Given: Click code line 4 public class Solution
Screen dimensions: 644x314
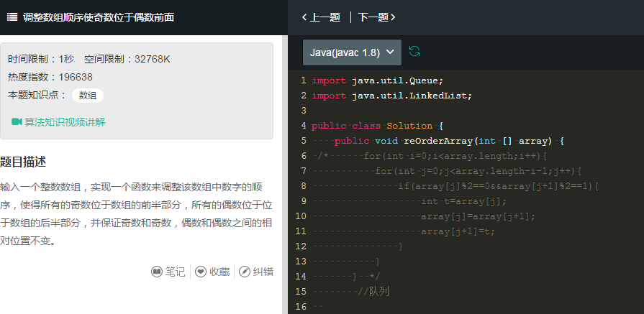Looking at the screenshot, I should pos(378,126).
